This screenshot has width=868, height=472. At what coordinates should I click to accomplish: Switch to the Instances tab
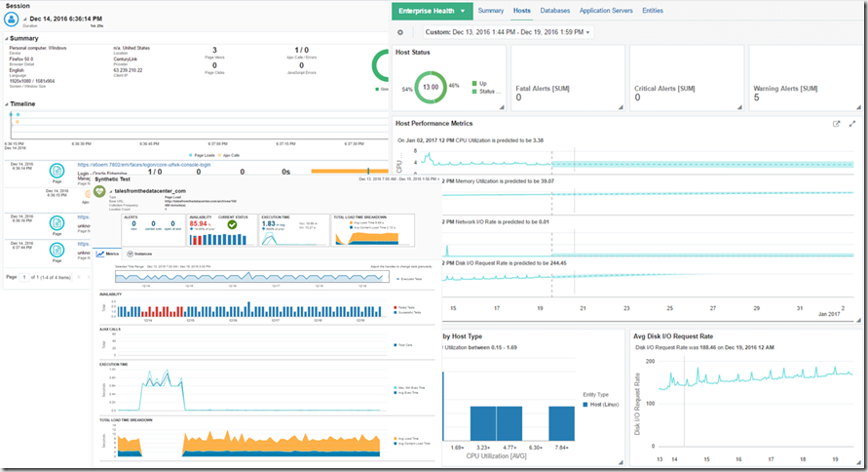pyautogui.click(x=139, y=254)
